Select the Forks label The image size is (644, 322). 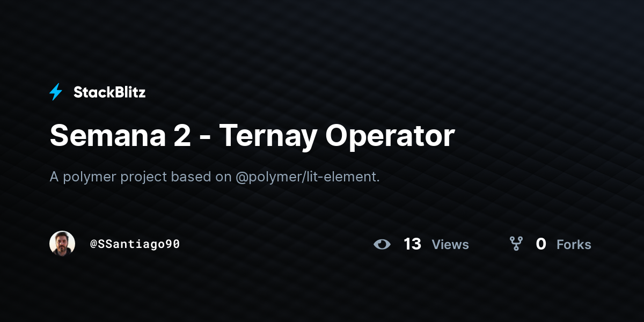(x=574, y=245)
